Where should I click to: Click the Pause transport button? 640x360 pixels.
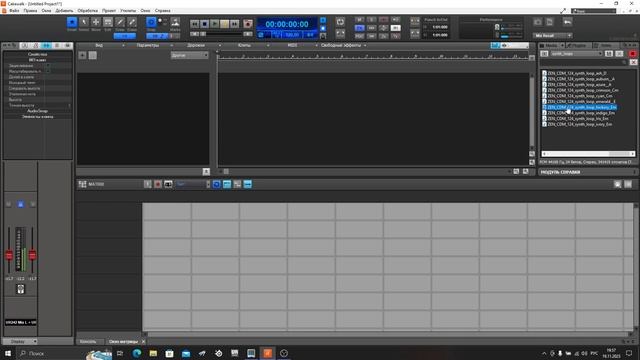224,24
